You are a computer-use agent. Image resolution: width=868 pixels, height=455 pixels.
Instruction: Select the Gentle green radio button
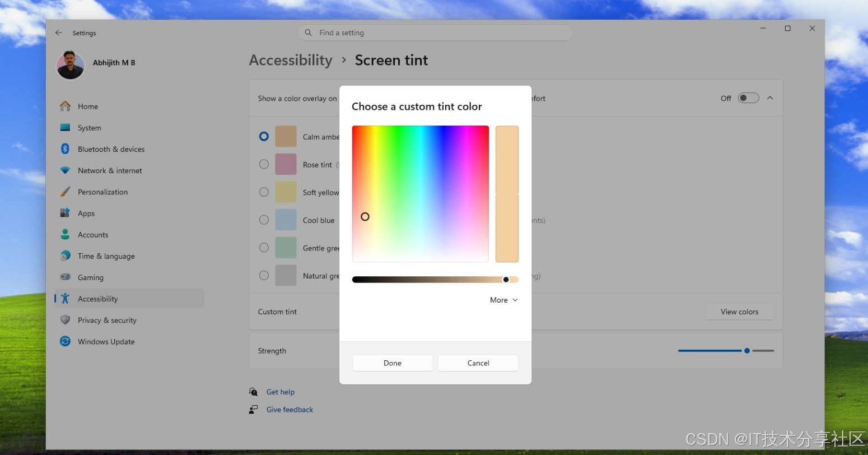tap(264, 247)
